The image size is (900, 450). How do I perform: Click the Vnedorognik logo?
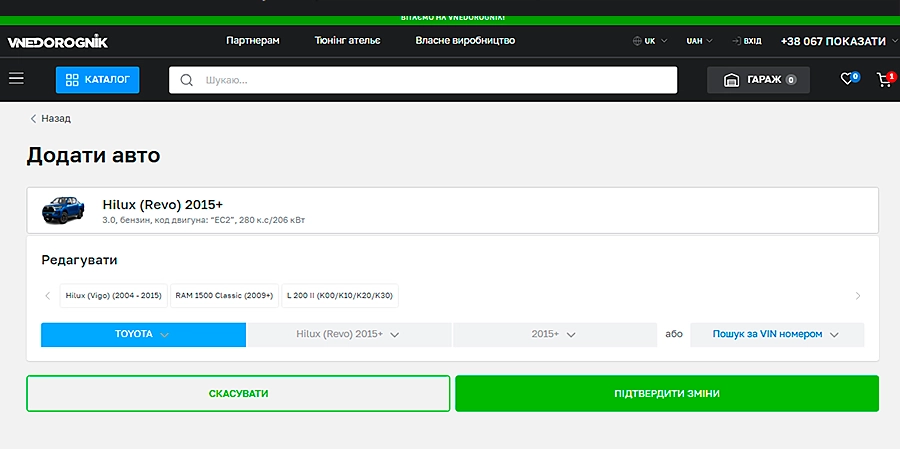tap(57, 41)
